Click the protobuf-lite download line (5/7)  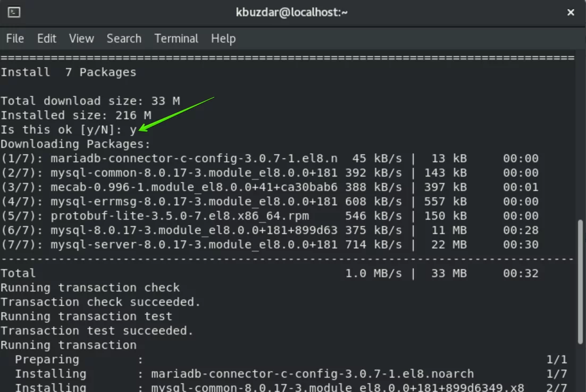[270, 216]
